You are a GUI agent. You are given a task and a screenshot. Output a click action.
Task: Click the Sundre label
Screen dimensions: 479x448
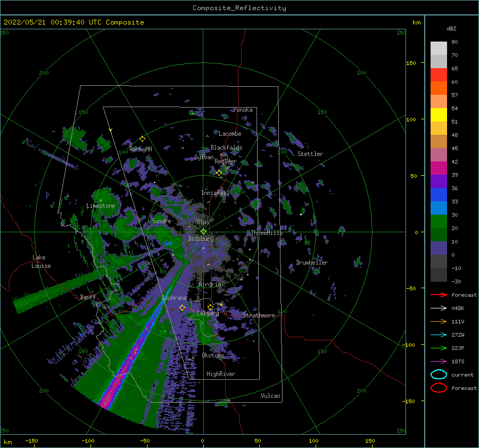(161, 221)
